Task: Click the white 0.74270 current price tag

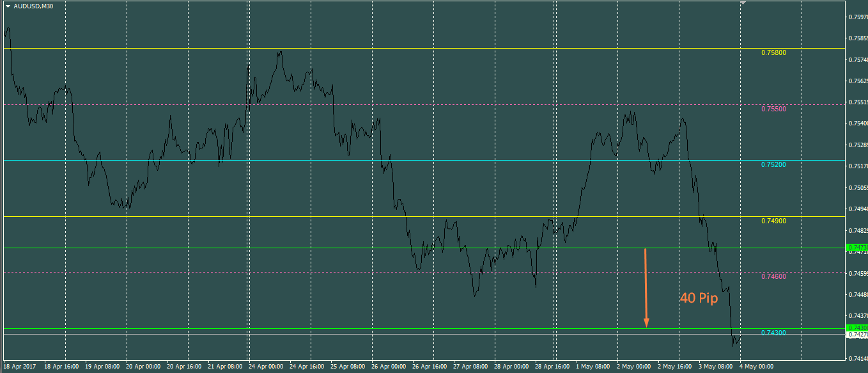Action: [856, 334]
